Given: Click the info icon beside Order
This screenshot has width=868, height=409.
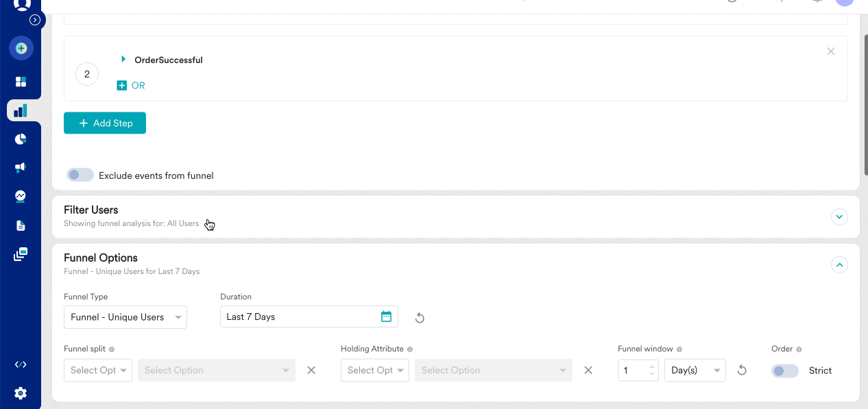Looking at the screenshot, I should [799, 349].
